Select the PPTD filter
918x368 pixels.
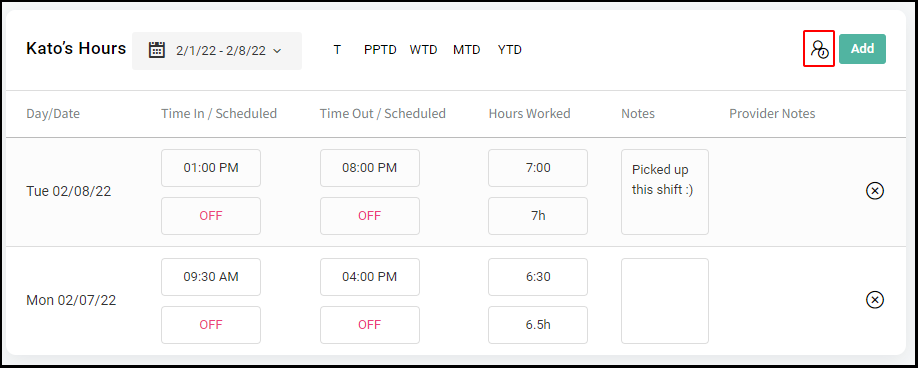pyautogui.click(x=381, y=50)
